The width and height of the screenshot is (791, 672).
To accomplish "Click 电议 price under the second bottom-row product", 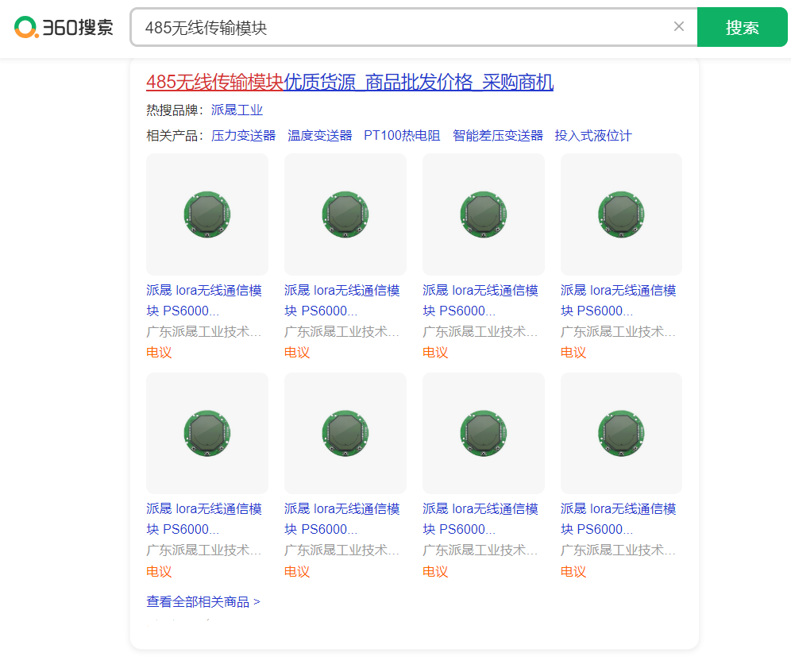I will (x=297, y=571).
